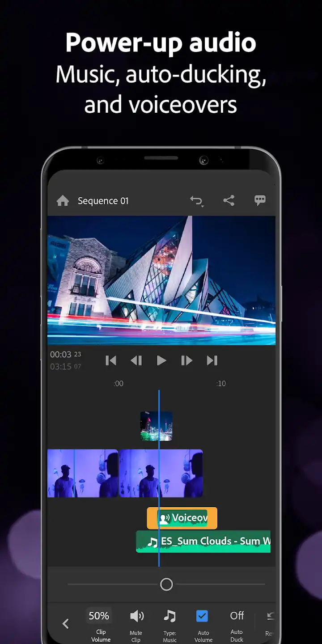Click the 00:03 current timecode
This screenshot has width=322, height=644.
tap(65, 354)
